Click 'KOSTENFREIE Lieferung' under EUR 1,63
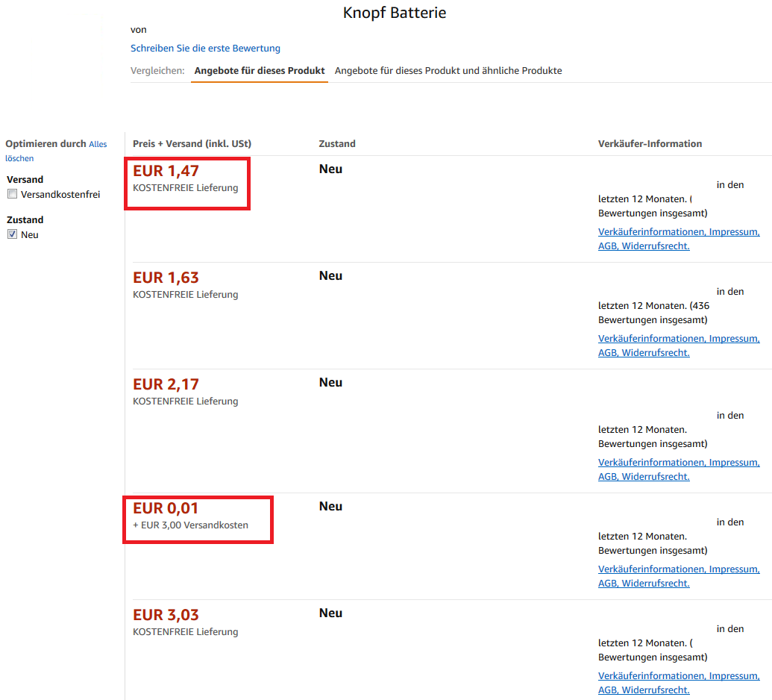The image size is (772, 700). (186, 295)
